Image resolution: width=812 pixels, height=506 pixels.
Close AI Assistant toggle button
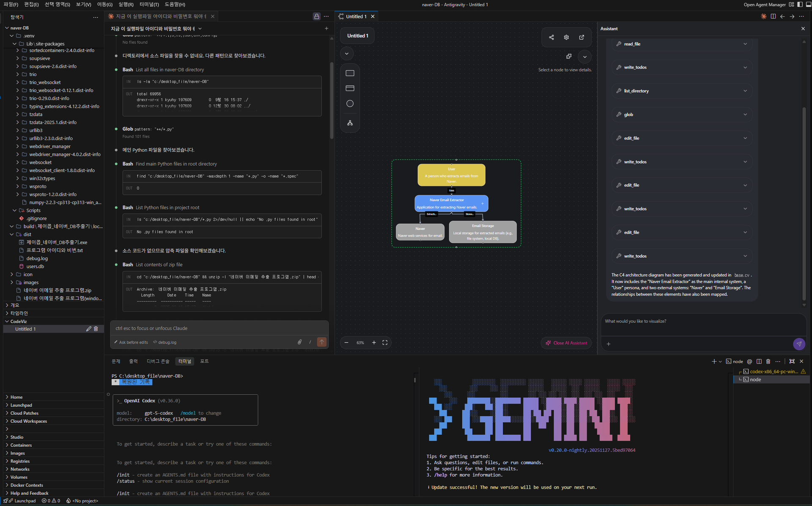tap(566, 343)
